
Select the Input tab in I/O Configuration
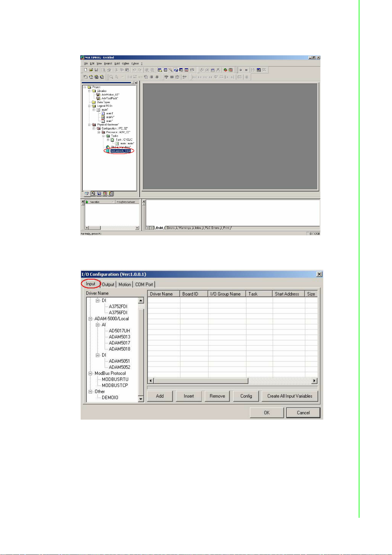(91, 284)
